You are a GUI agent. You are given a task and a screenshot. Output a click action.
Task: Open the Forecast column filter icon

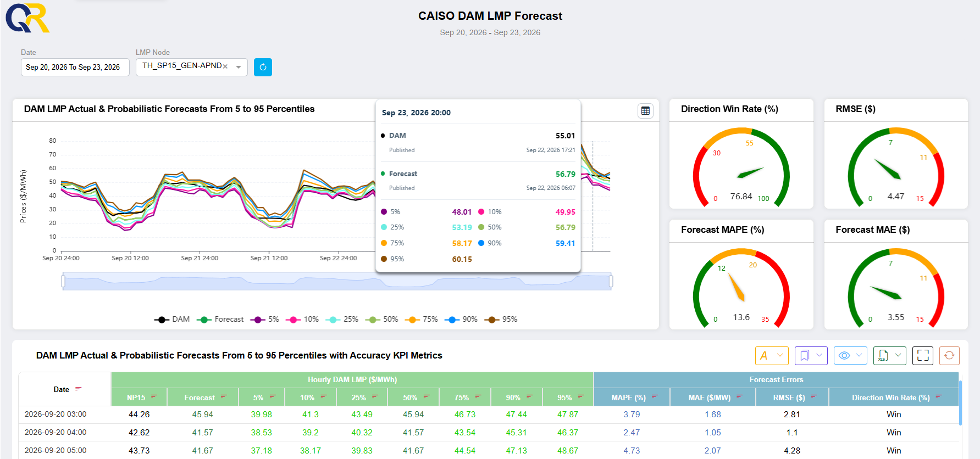click(224, 397)
